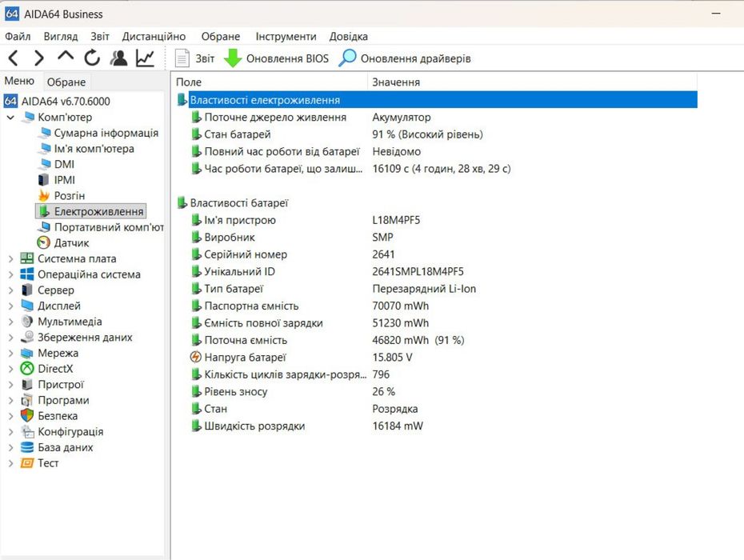Viewport: 744px width, 560px height.
Task: Expand the Сервер tree node
Action: [10, 290]
